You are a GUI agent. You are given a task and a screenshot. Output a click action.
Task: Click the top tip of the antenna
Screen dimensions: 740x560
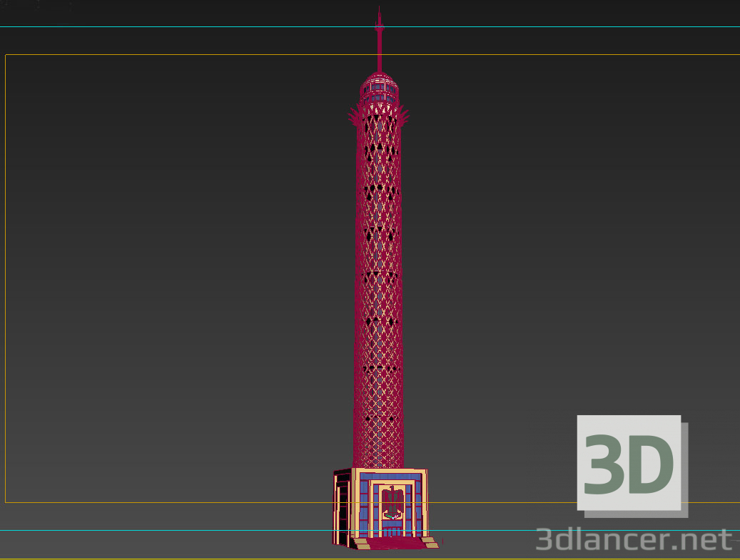379,9
